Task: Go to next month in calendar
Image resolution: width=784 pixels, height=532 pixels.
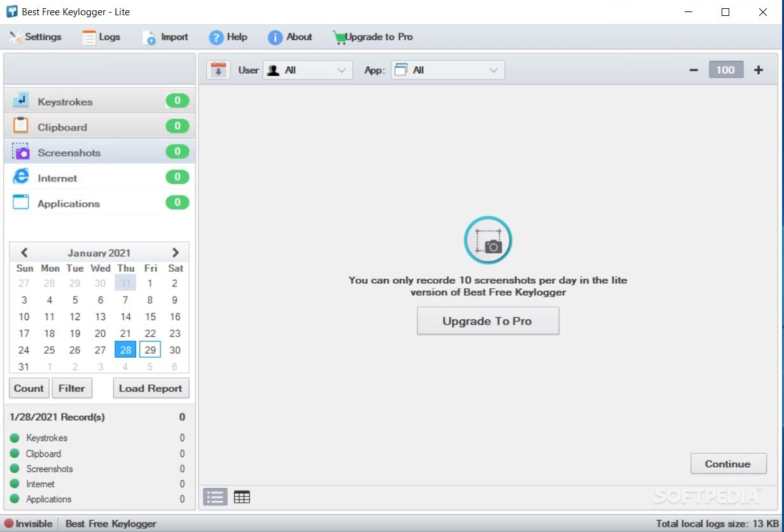Action: click(176, 253)
